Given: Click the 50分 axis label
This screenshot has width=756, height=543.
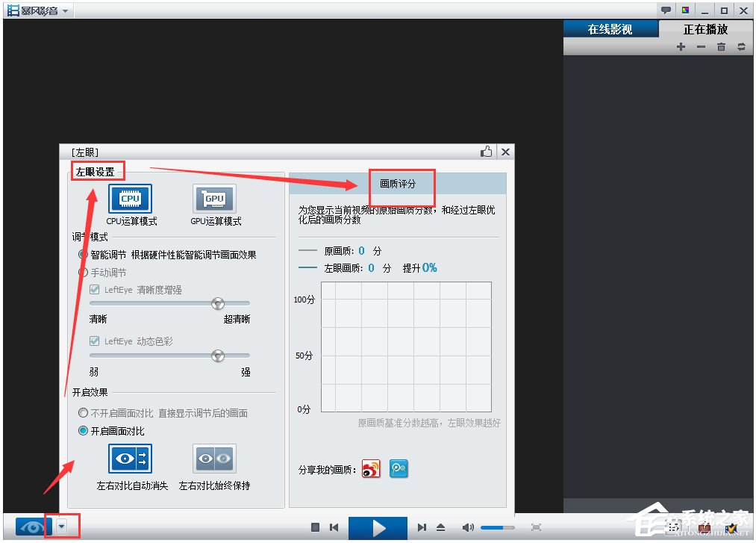Looking at the screenshot, I should click(304, 356).
